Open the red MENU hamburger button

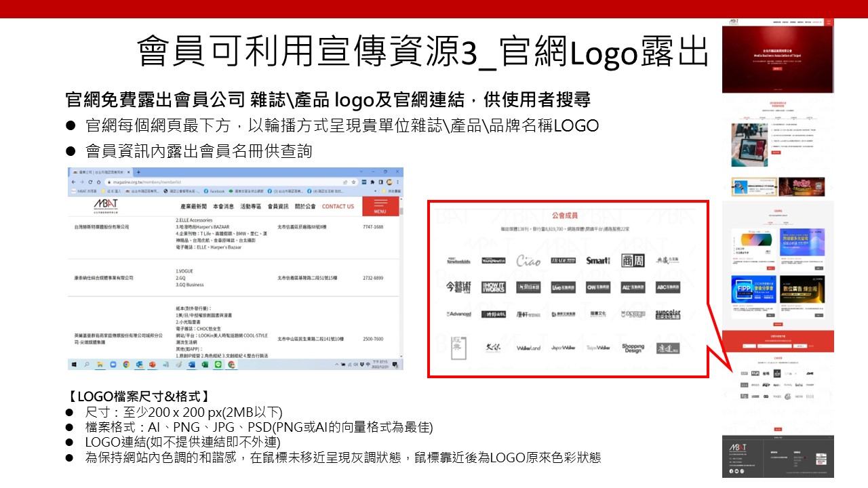click(381, 206)
